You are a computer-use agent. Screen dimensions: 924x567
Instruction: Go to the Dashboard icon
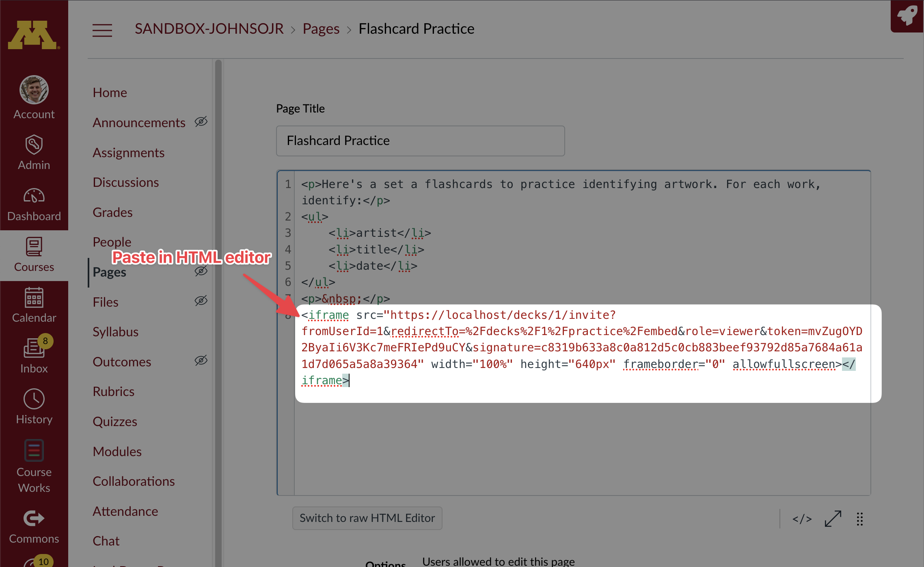tap(34, 196)
